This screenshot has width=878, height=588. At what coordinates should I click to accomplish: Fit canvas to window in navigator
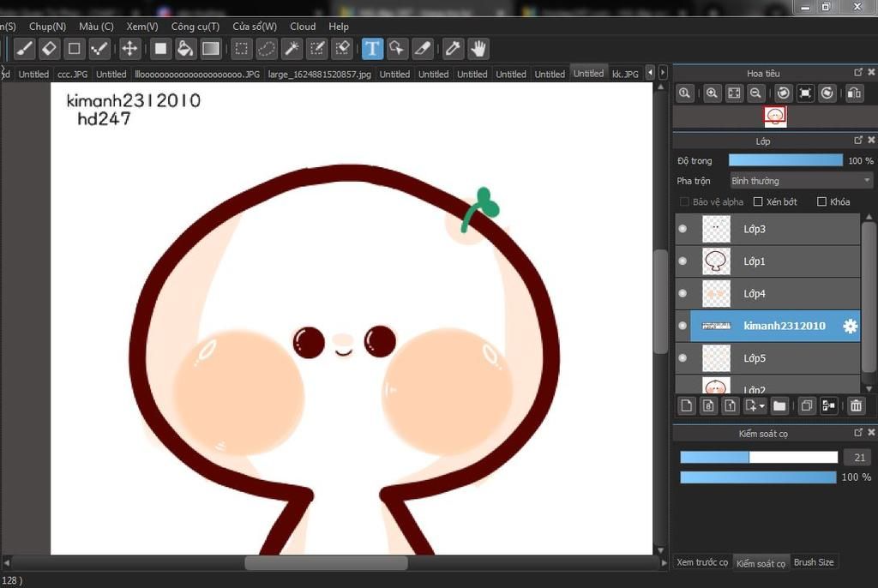click(x=734, y=93)
